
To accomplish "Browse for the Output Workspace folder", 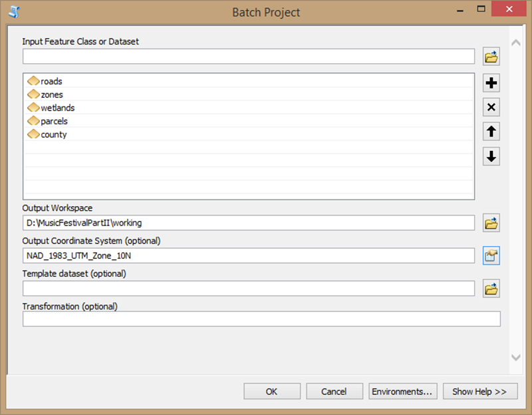I will [491, 223].
